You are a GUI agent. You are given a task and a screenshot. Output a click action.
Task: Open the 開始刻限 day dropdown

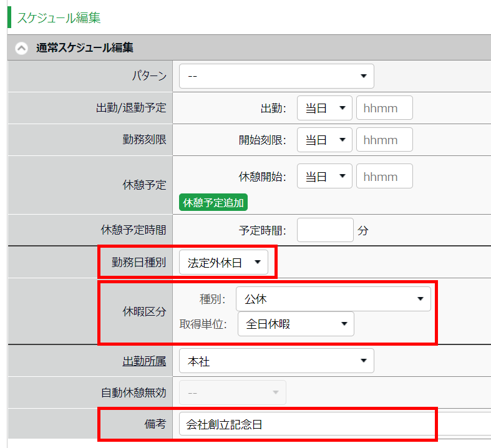click(324, 140)
